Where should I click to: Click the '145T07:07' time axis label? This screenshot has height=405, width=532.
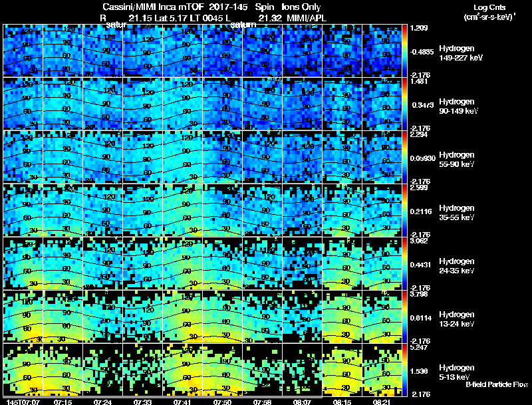pos(23,402)
